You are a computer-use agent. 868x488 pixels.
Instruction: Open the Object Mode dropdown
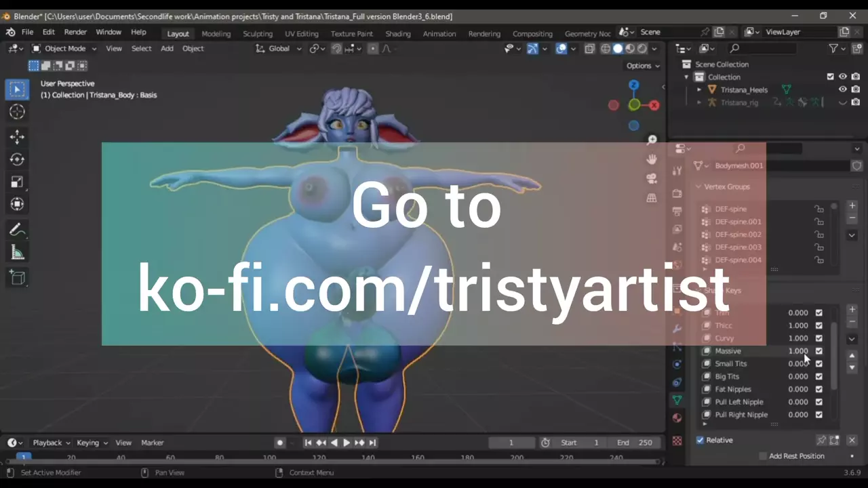point(64,49)
